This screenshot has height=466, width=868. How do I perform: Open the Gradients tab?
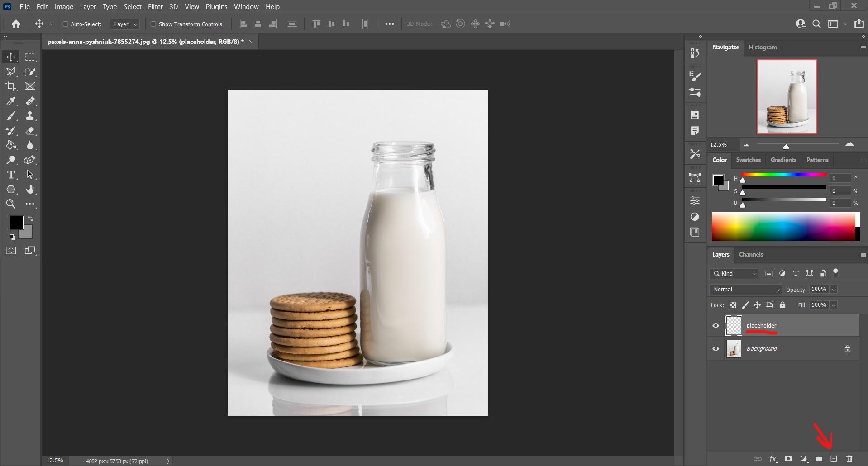click(x=783, y=160)
